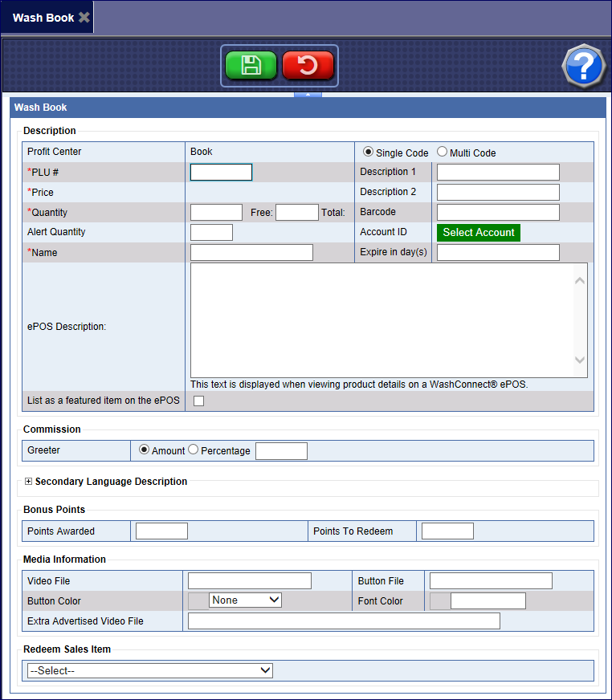Select the Multi Code radio button

pos(442,152)
